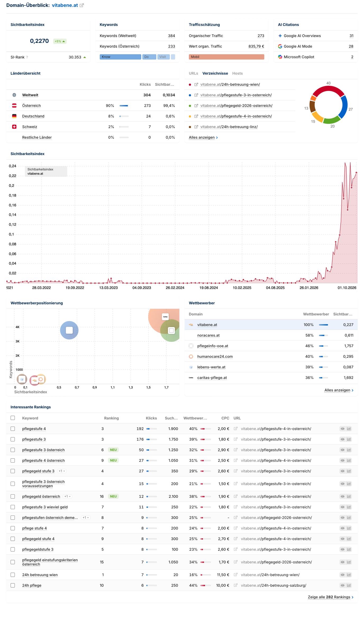Switch to the URLs tab
Screen dimensions: 364x624
click(193, 73)
